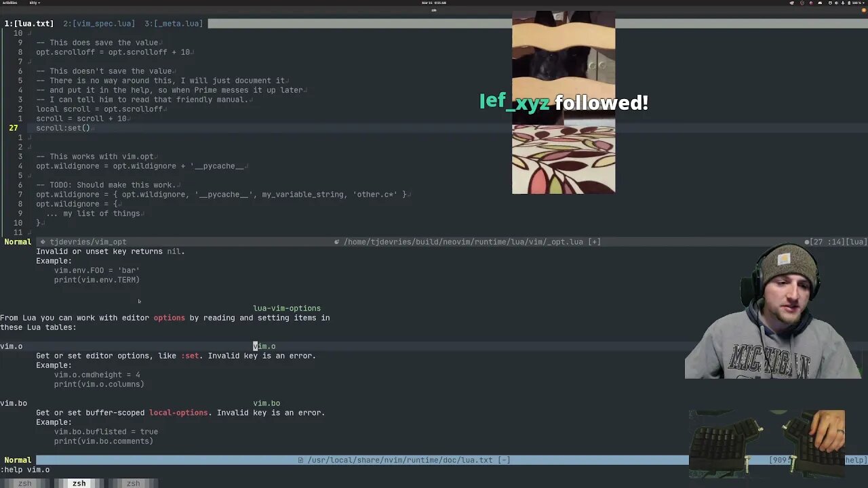Click the 'There is no way around this' comment
This screenshot has height=488, width=868.
(x=161, y=81)
